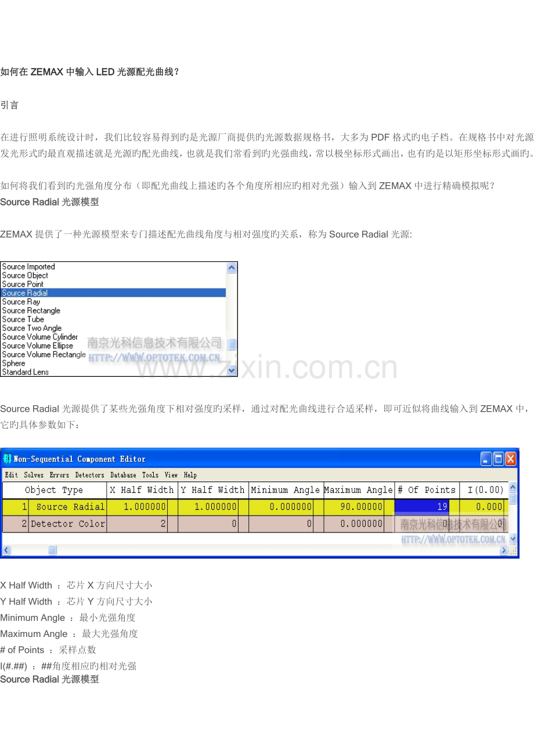Open the Edit menu
Image resolution: width=534 pixels, height=756 pixels.
point(11,475)
